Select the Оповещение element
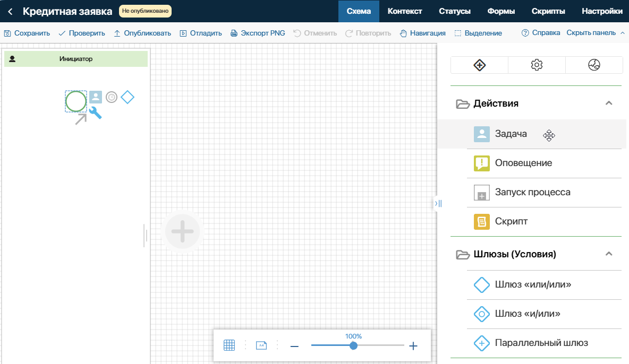The image size is (629, 364). [x=544, y=163]
